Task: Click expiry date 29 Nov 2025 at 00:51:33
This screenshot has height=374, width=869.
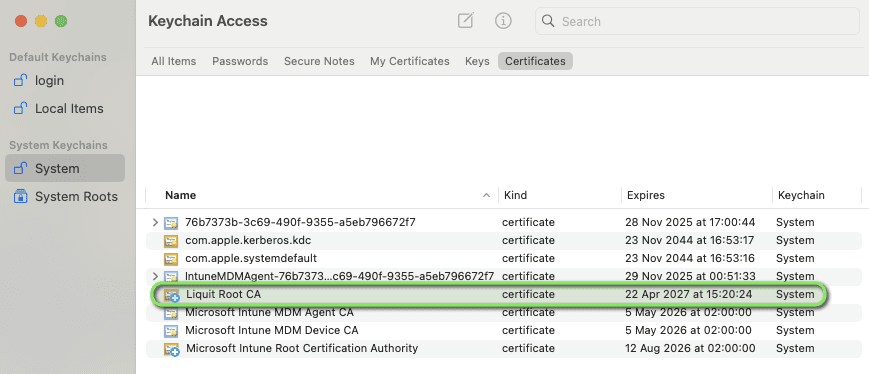Action: point(690,276)
